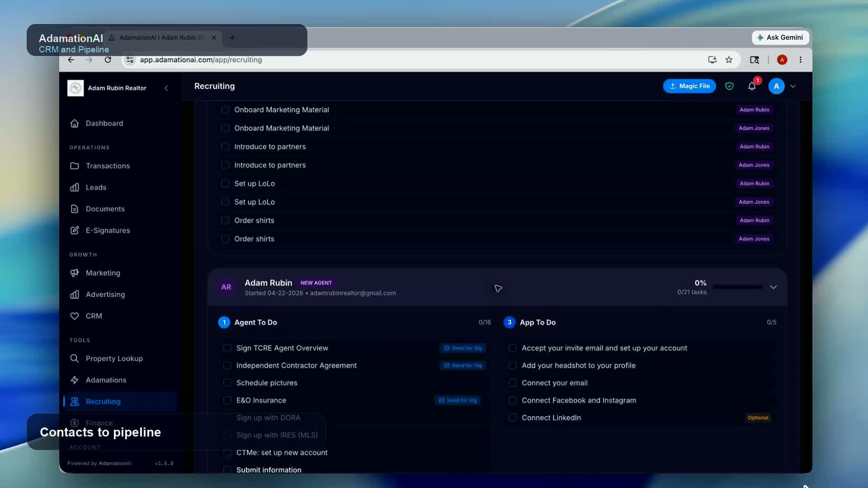Open the Dashboard home icon
The image size is (868, 488).
click(x=75, y=123)
